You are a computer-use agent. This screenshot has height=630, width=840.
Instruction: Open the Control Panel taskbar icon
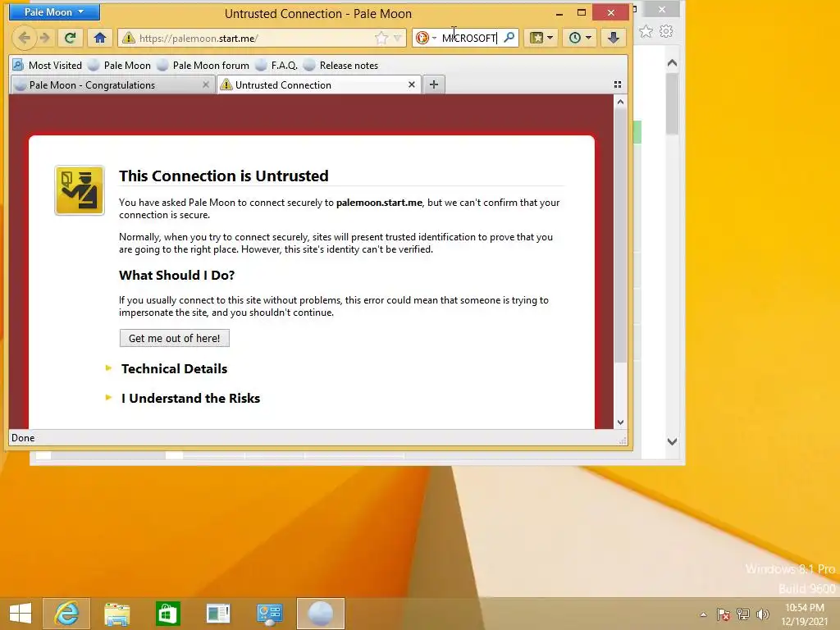pyautogui.click(x=269, y=614)
